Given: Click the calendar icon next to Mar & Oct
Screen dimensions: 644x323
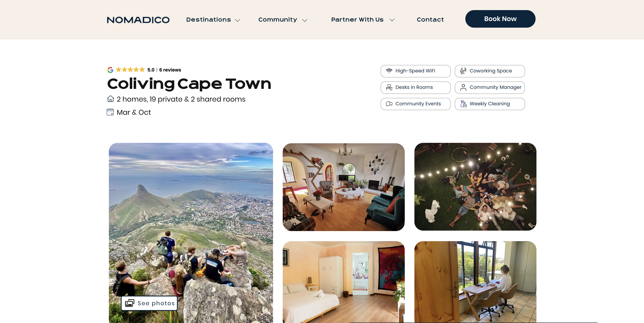Looking at the screenshot, I should point(110,112).
